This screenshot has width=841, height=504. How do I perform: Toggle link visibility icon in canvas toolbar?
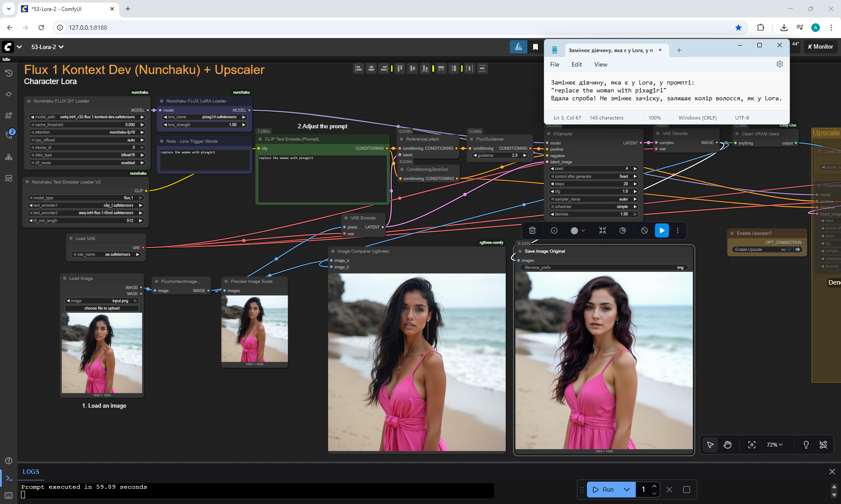[x=823, y=445]
